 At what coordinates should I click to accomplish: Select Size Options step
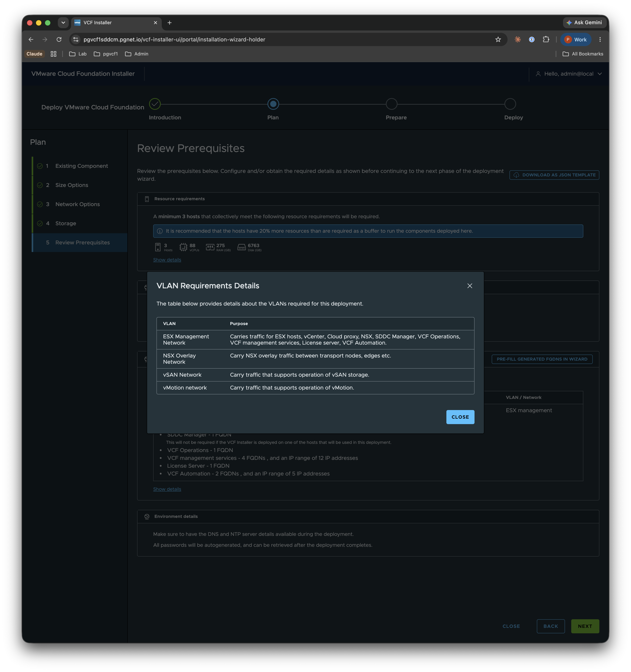pos(80,185)
